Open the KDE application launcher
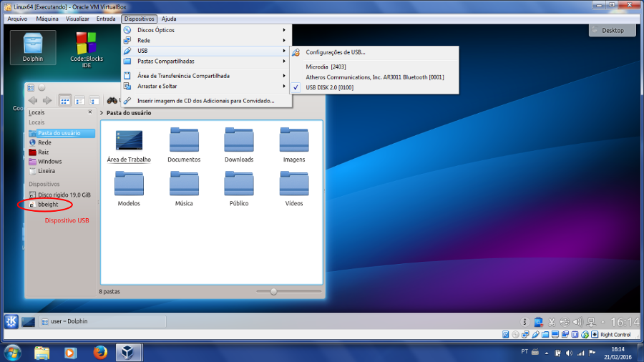This screenshot has height=362, width=644. (11, 321)
